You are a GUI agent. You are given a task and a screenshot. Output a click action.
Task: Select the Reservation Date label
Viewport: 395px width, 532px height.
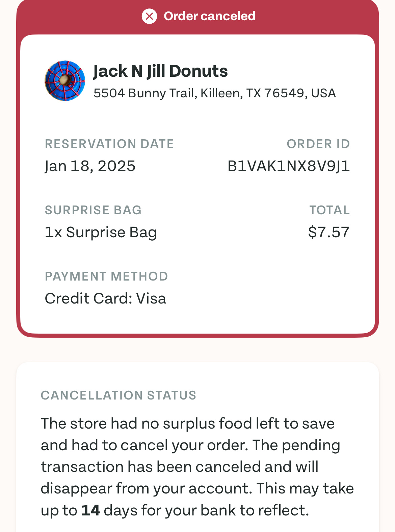109,144
